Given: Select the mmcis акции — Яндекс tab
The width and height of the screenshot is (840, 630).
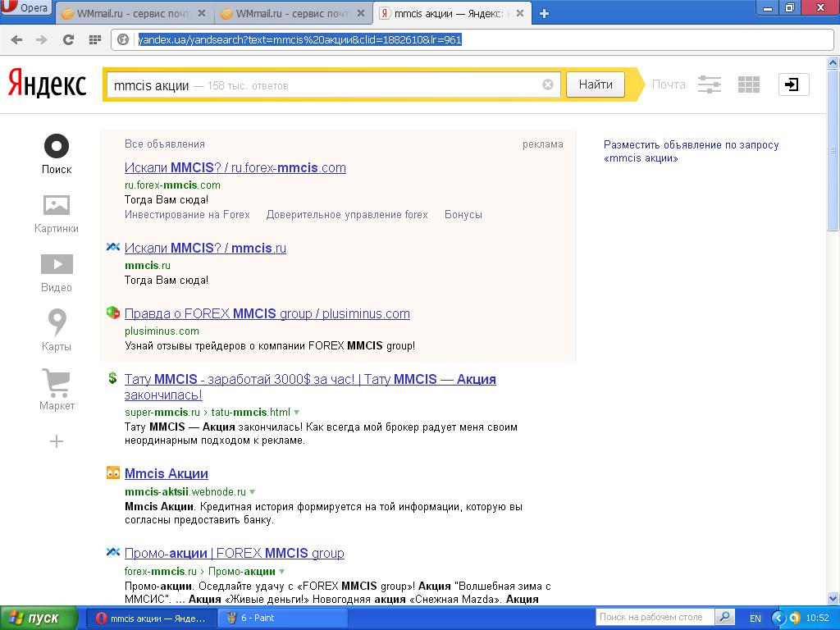Looking at the screenshot, I should click(x=452, y=13).
